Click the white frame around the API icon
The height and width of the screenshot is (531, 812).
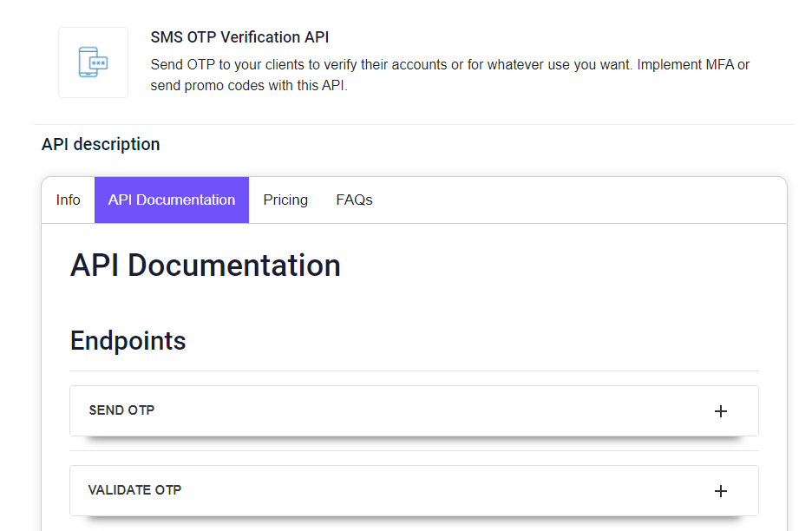(x=93, y=62)
